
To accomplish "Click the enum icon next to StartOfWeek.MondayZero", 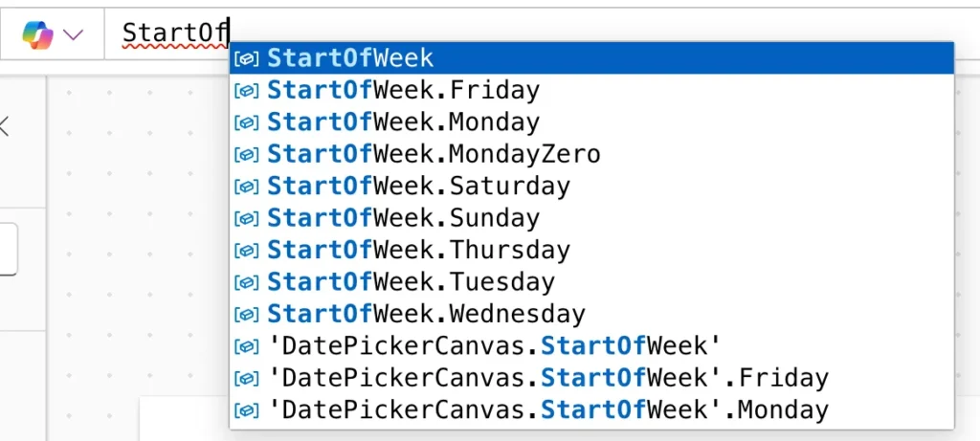I will [246, 154].
